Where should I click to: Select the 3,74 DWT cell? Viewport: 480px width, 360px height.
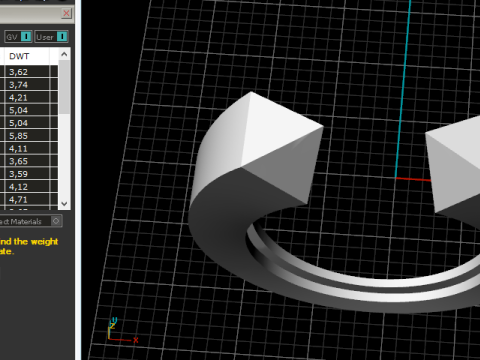(x=27, y=85)
